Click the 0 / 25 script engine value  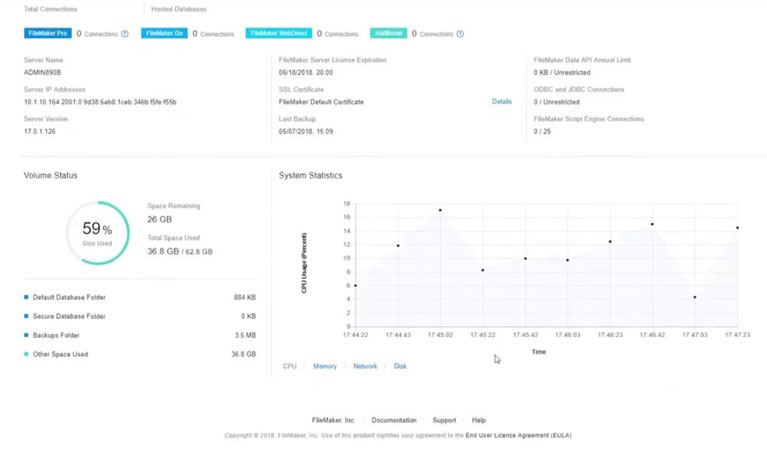tap(542, 131)
